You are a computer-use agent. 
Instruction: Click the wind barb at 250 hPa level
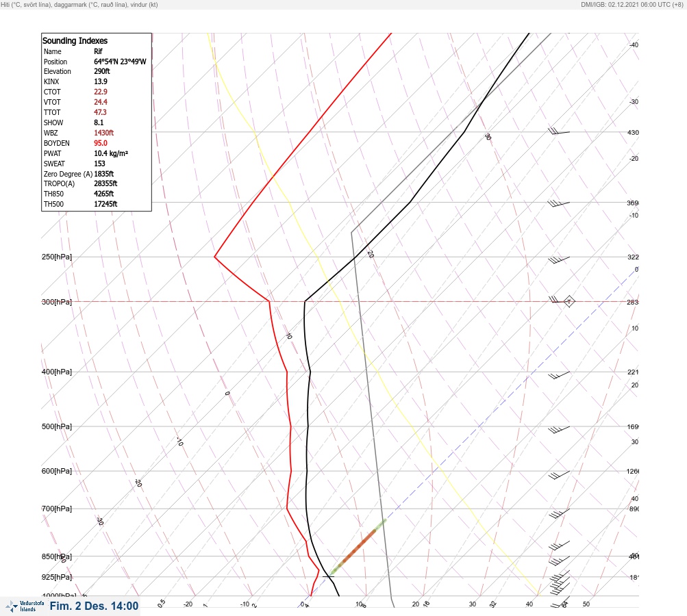coord(559,260)
